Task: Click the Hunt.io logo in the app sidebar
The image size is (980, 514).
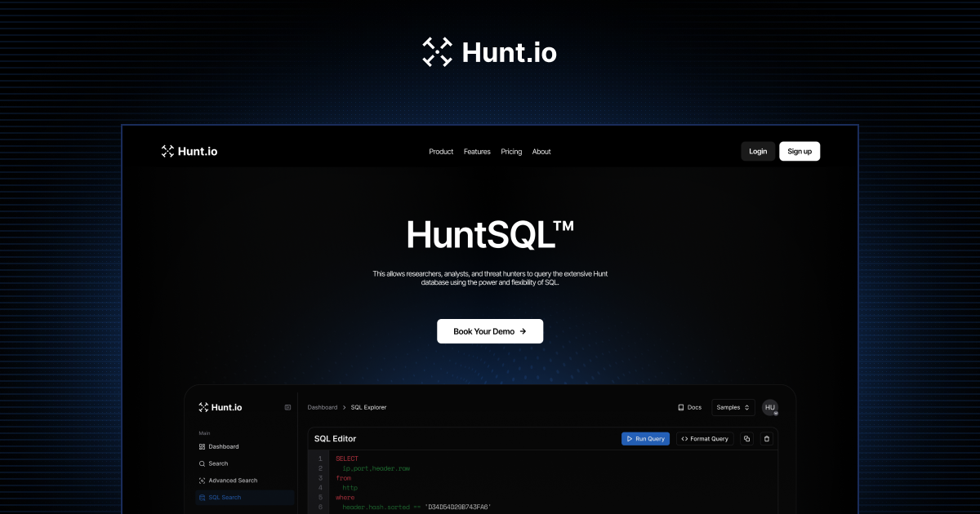Action: coord(220,407)
